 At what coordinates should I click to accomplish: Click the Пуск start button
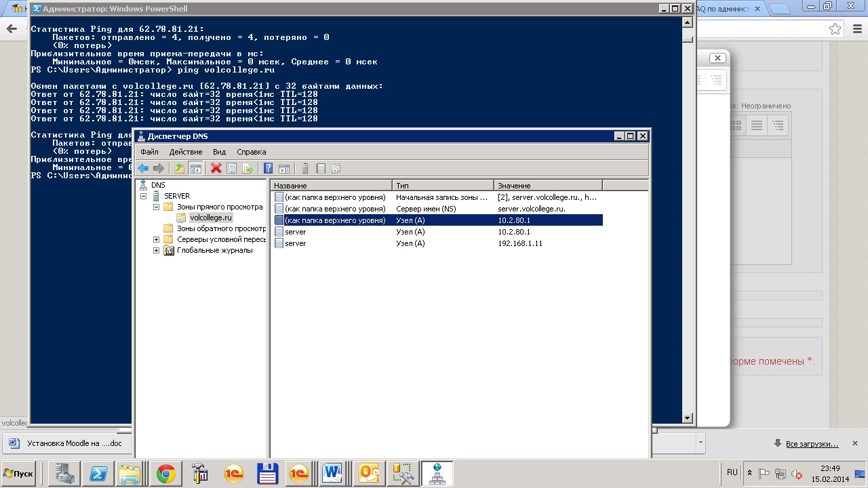pyautogui.click(x=19, y=473)
